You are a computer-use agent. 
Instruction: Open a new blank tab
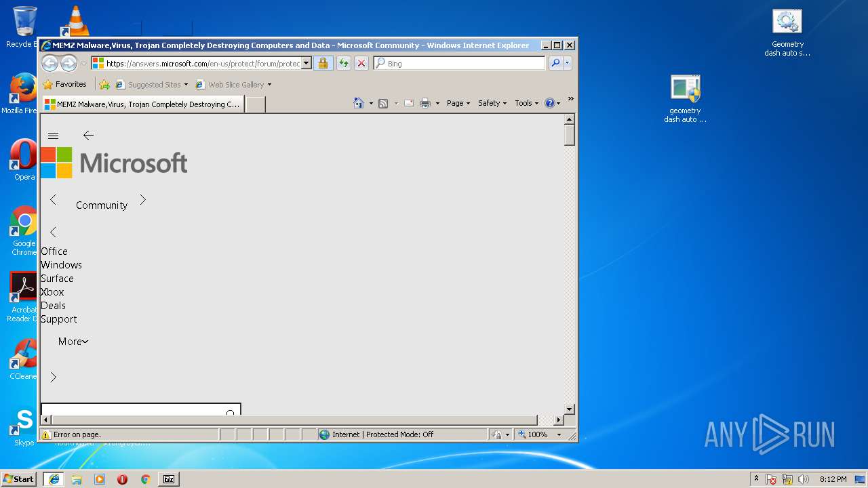pos(255,104)
